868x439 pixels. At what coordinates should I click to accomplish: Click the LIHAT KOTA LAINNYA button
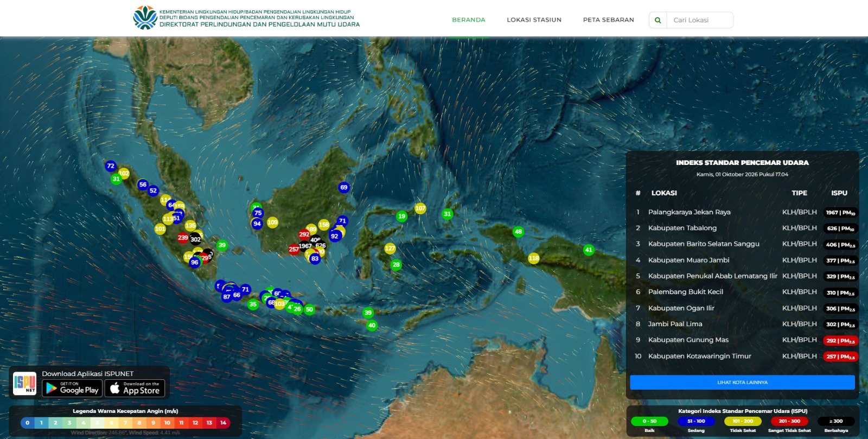[x=742, y=383]
